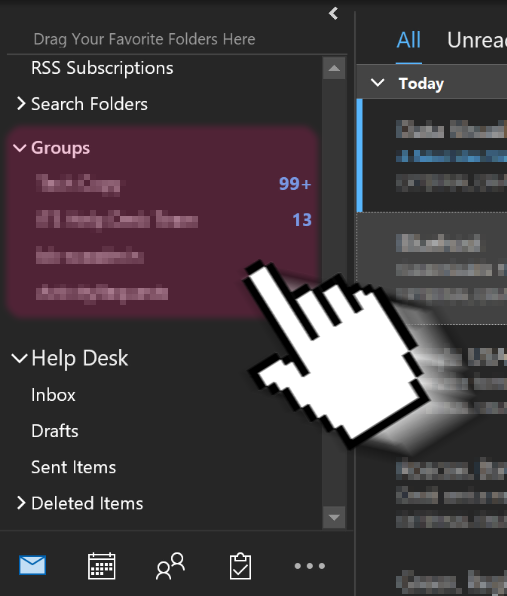Screen dimensions: 507x596
Task: Collapse the folder pane with the top arrow
Action: (x=333, y=13)
